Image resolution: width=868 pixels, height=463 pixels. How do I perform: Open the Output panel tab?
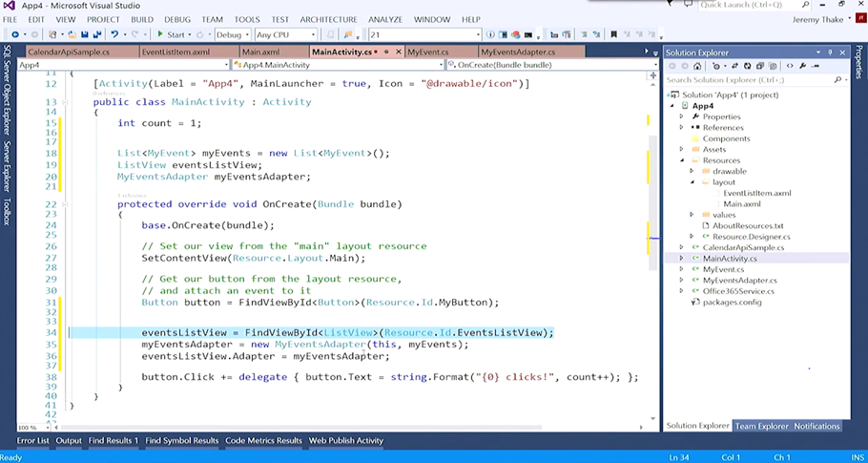(69, 441)
